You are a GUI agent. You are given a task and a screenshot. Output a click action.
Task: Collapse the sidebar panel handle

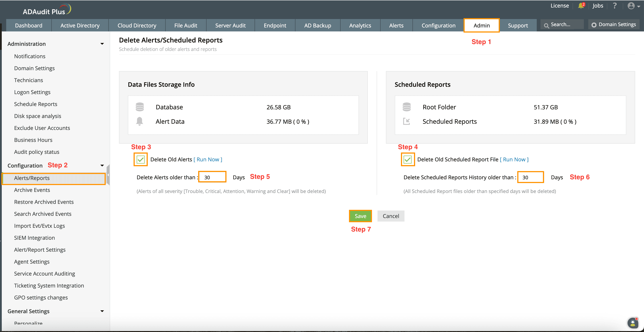point(108,175)
